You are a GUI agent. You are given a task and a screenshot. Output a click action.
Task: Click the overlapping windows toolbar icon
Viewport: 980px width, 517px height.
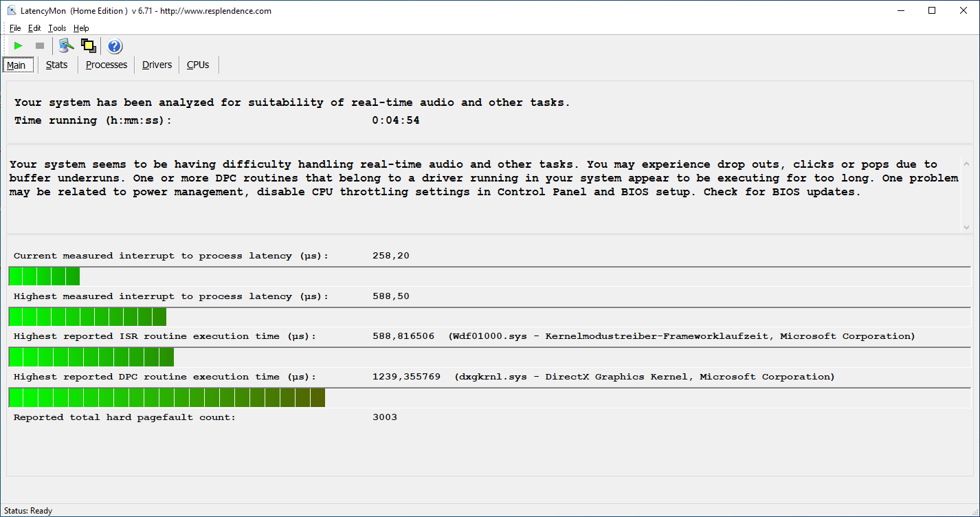click(x=88, y=46)
